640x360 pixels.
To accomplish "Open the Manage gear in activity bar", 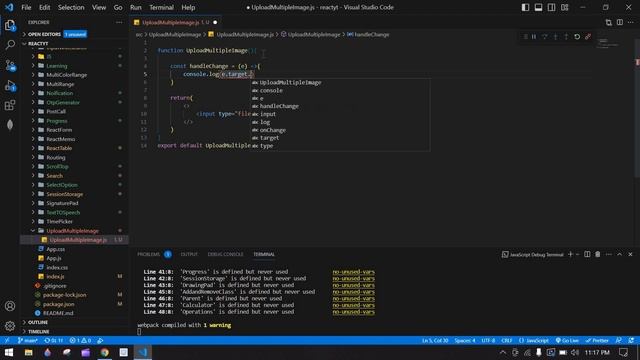I will point(10,326).
